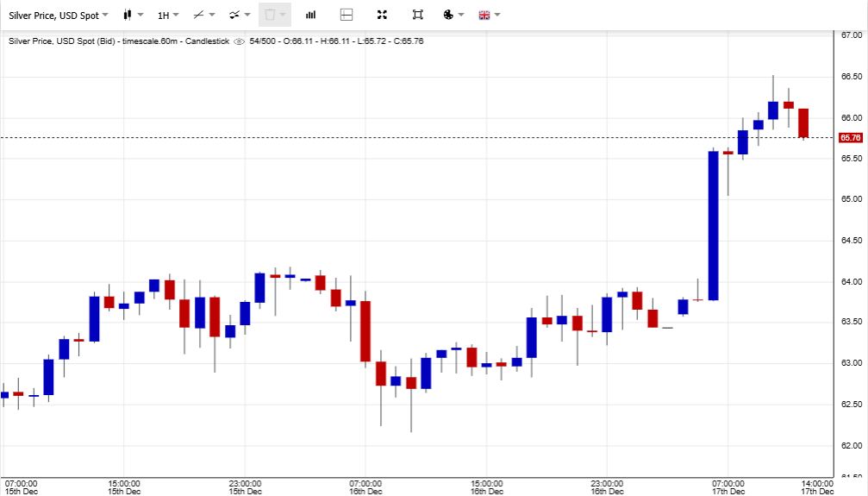The width and height of the screenshot is (868, 496).
Task: Click the 14:00:00 17th Dec time label
Action: point(817,487)
